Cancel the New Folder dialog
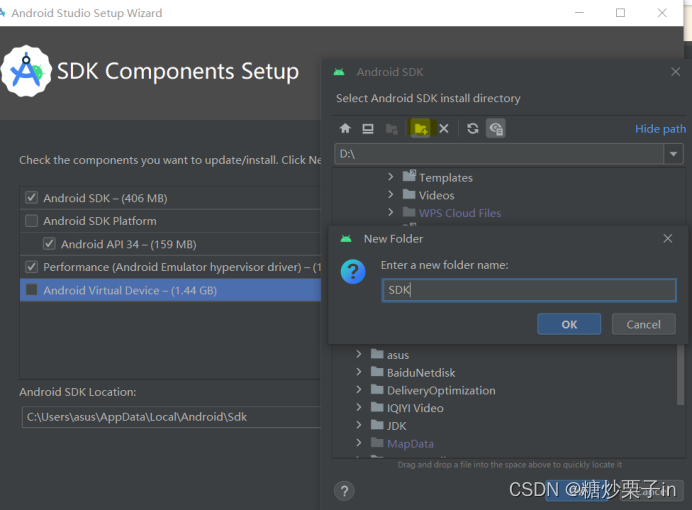The image size is (692, 510). (643, 324)
